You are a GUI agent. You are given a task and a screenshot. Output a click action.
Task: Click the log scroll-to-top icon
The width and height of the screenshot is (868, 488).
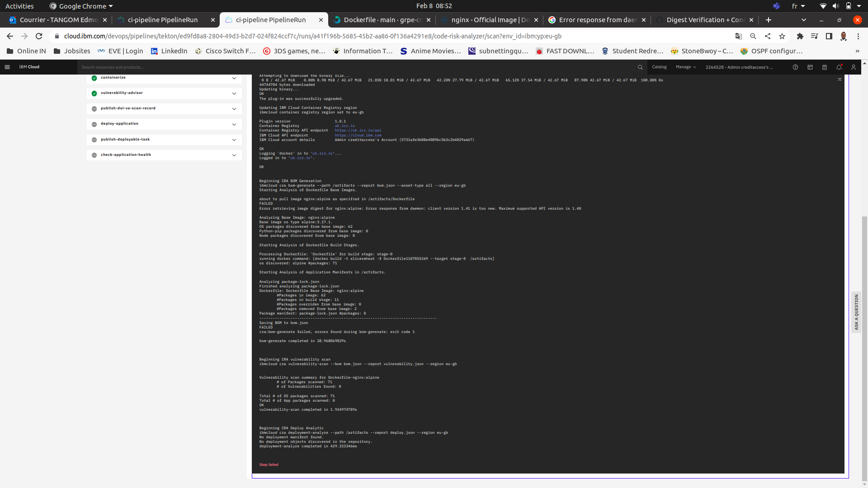coord(840,80)
